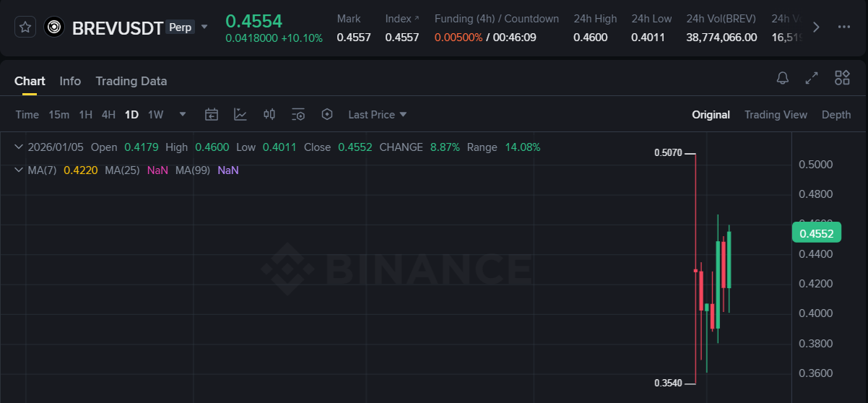The image size is (868, 403).
Task: Add BREVUSDT to favorites with star
Action: coord(25,27)
